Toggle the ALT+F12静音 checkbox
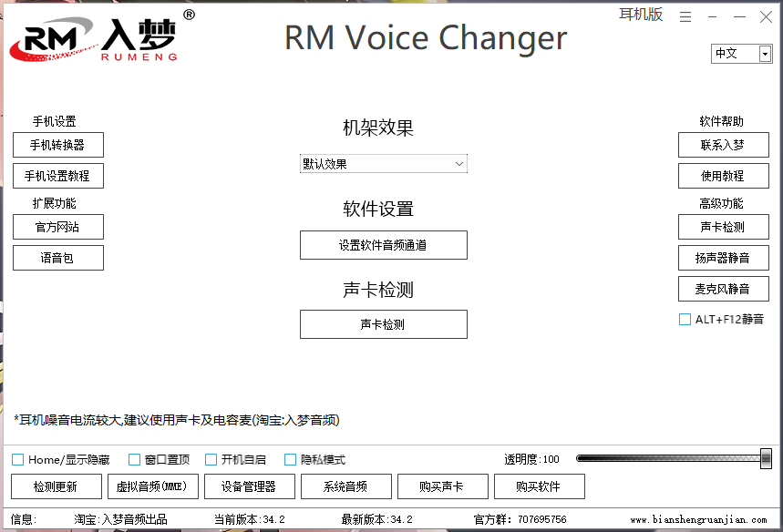 pos(685,319)
